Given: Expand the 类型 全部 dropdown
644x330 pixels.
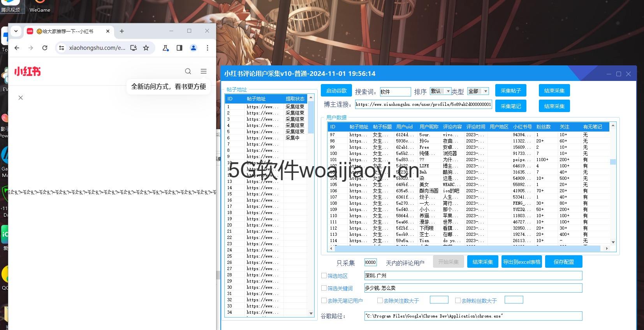Looking at the screenshot, I should (x=478, y=91).
